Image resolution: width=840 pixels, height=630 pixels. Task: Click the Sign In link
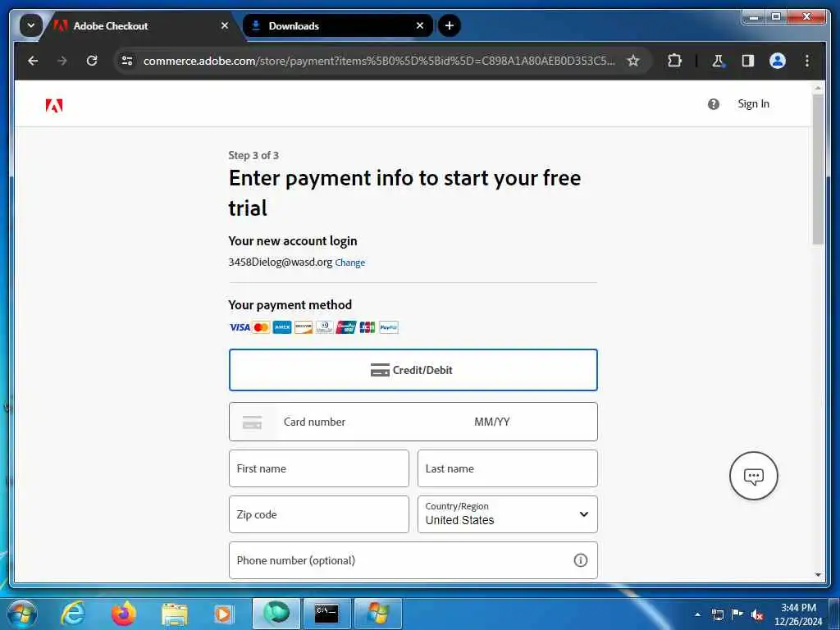click(753, 104)
